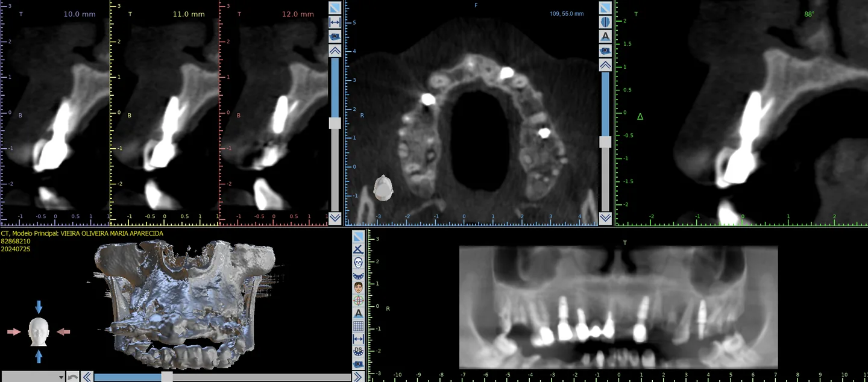The height and width of the screenshot is (382, 868).
Task: Click the distance measurement icon in cross-section toolbar
Action: (335, 22)
